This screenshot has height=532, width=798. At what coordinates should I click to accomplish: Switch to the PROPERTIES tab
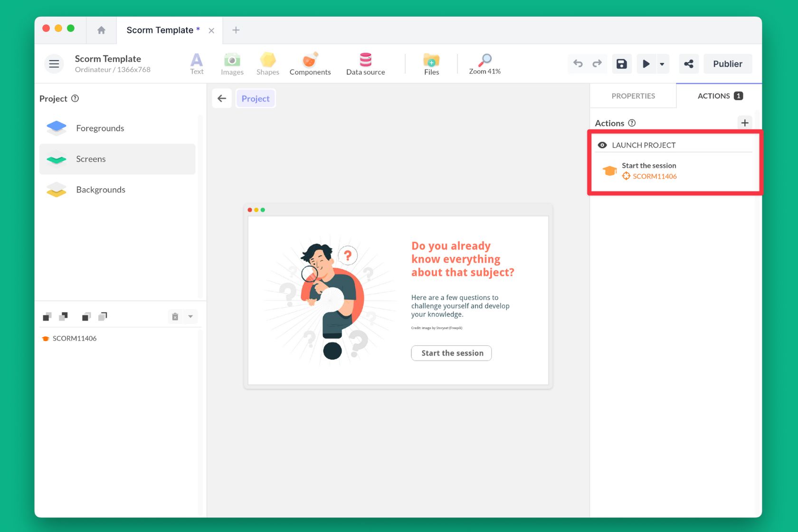click(633, 96)
